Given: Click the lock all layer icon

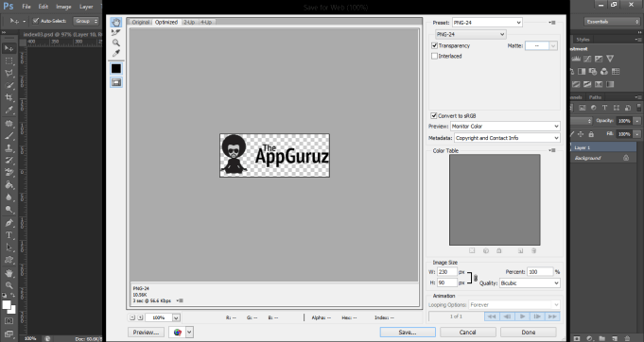Looking at the screenshot, I should pos(591,134).
